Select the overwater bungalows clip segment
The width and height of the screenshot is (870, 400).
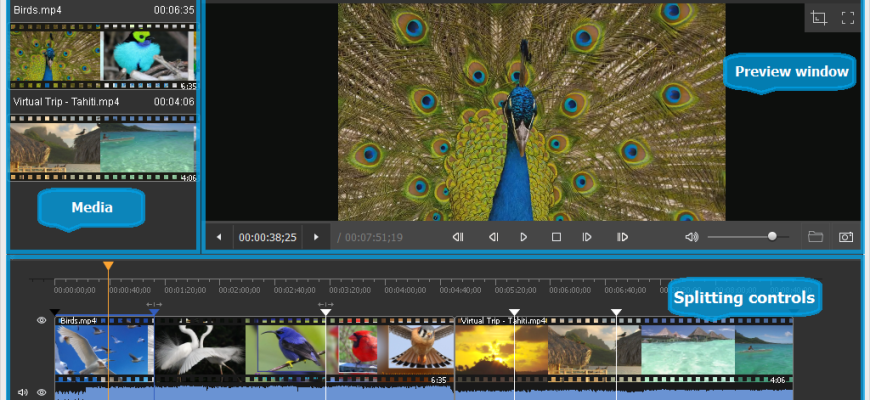[688, 350]
